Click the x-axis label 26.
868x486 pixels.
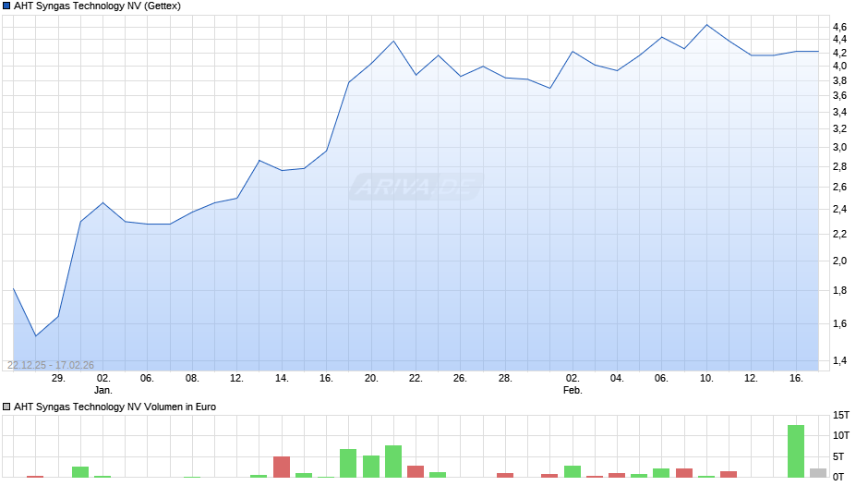(x=461, y=378)
